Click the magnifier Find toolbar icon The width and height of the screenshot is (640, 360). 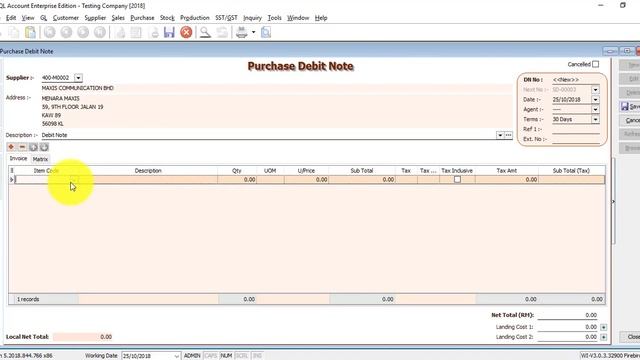click(x=205, y=32)
